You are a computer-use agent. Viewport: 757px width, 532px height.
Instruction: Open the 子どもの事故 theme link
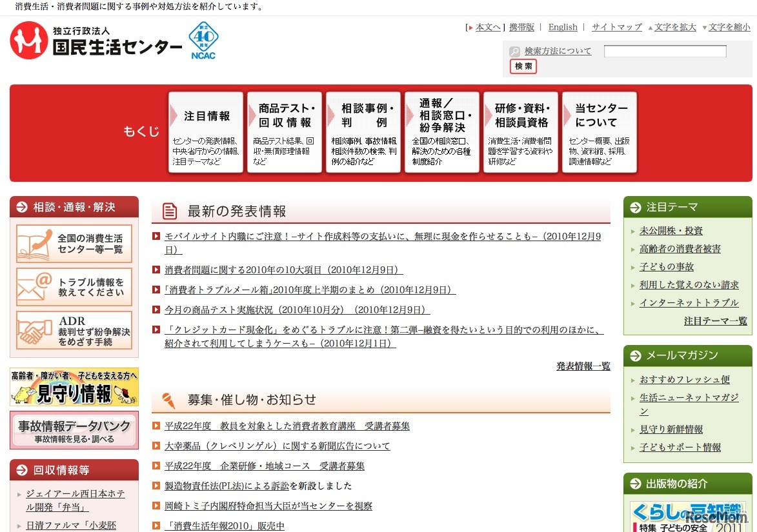point(666,267)
